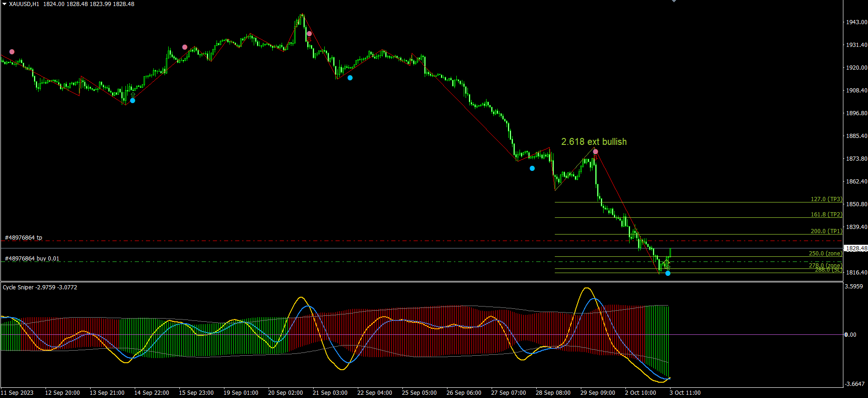Click the 0.00 indicator scale value
Image resolution: width=868 pixels, height=398 pixels.
(x=850, y=335)
